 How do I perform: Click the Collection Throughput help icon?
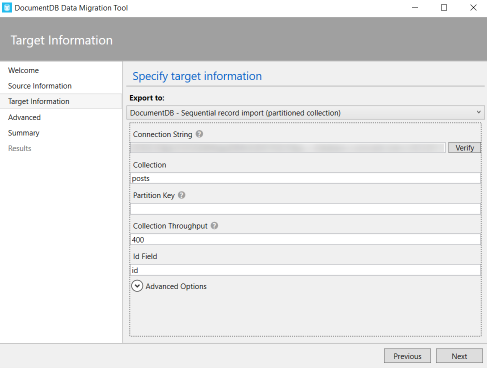click(214, 226)
